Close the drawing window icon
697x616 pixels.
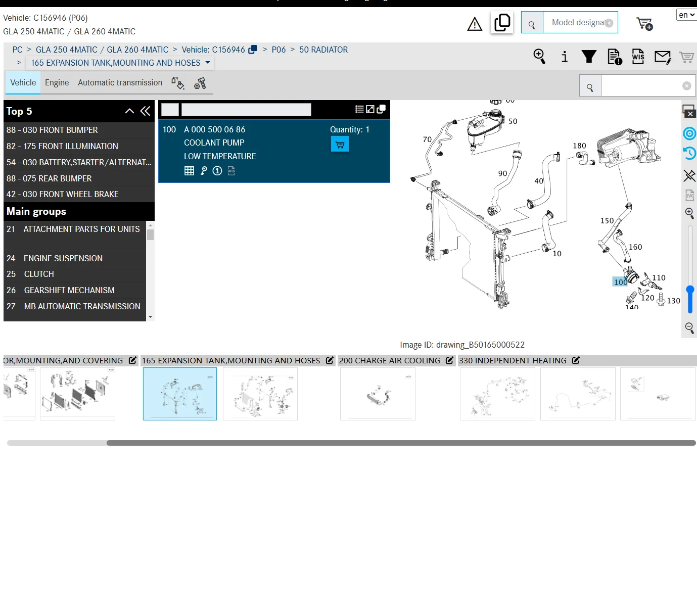(689, 111)
